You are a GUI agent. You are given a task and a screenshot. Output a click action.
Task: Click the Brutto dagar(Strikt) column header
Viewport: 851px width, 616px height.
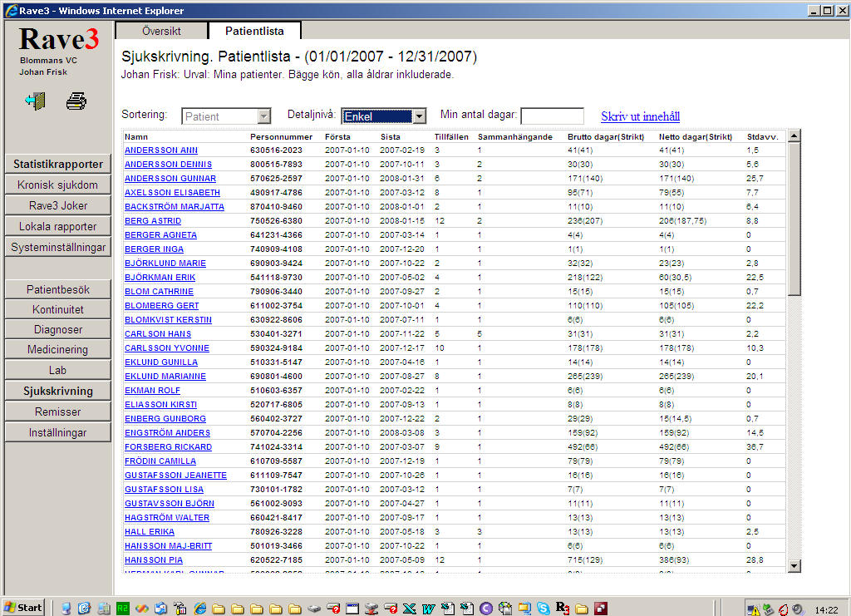point(606,137)
